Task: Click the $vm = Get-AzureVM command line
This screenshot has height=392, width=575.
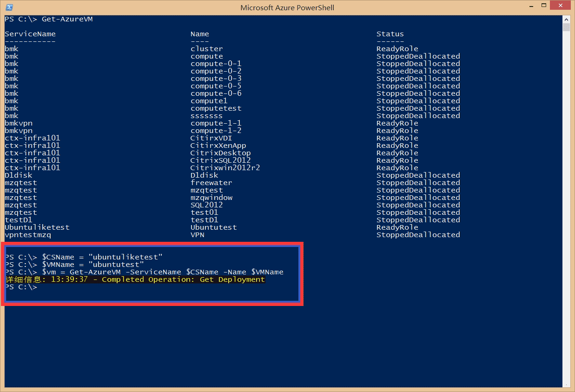Action: [144, 272]
